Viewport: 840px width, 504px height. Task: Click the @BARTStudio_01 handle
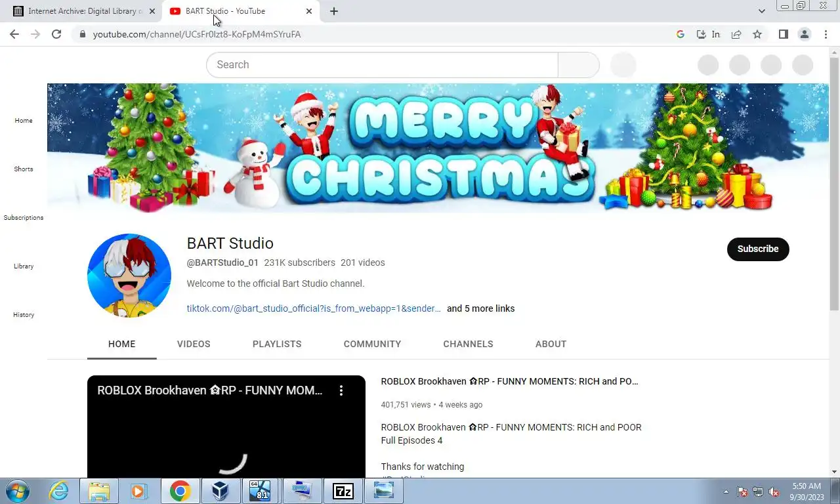[x=222, y=262]
